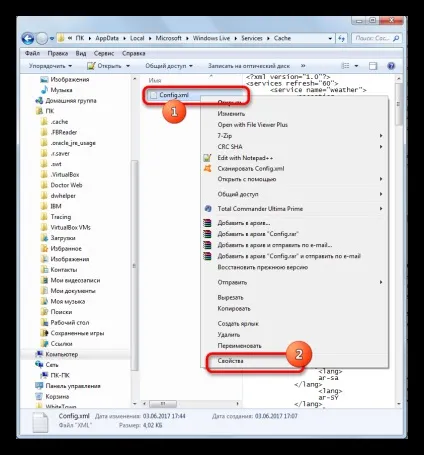Open the Справка menu
The image size is (424, 455).
point(134,53)
